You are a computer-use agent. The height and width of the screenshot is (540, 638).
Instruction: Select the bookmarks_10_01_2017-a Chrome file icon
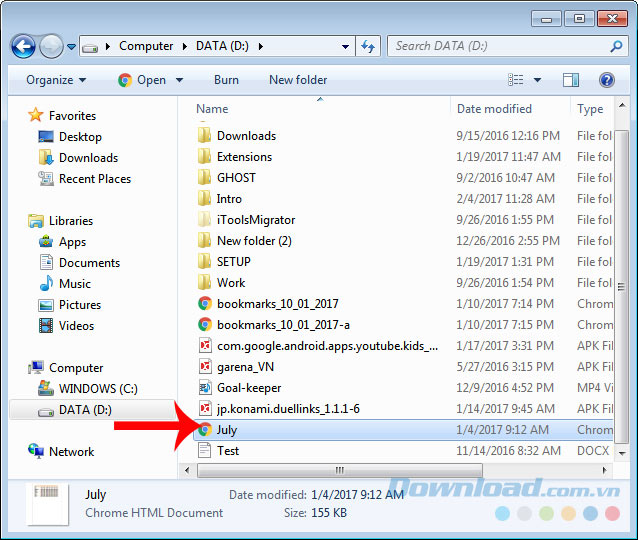coord(205,325)
